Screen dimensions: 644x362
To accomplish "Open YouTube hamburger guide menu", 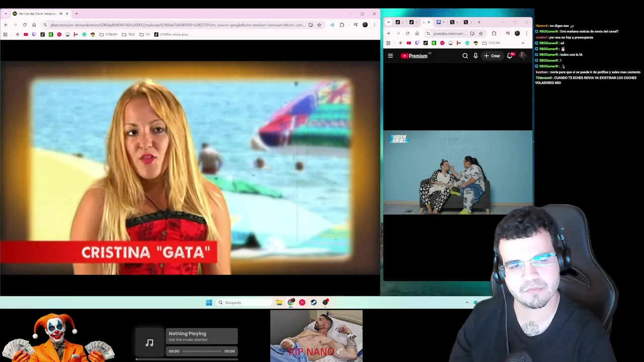I will coord(390,56).
